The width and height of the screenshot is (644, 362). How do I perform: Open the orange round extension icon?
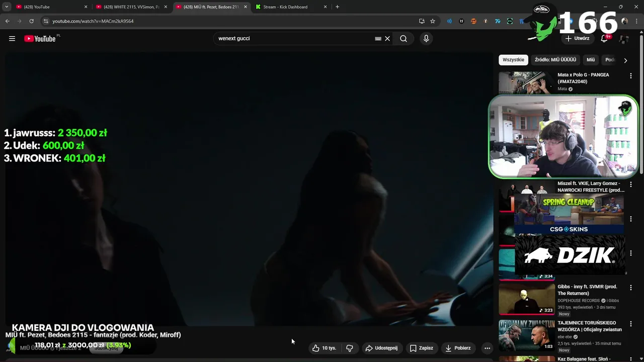click(473, 21)
